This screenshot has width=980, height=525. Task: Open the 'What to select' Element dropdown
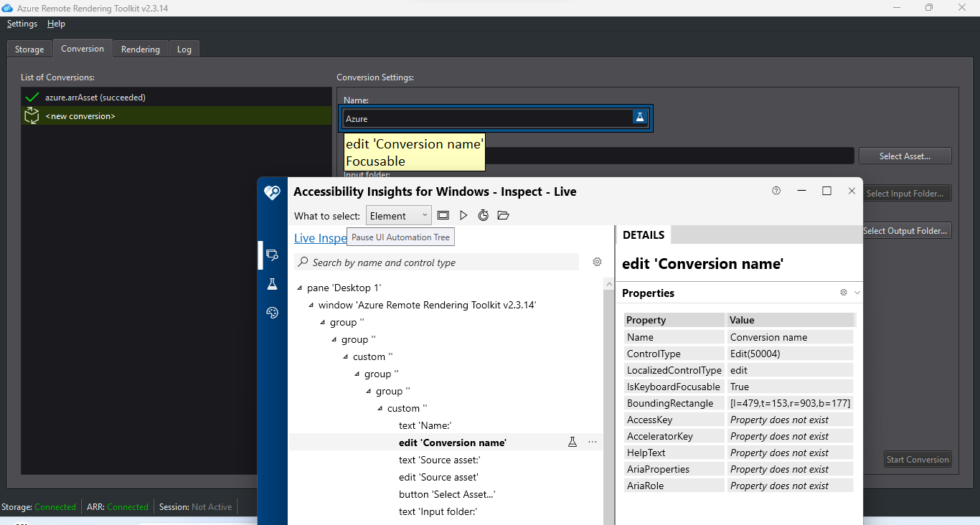click(x=399, y=216)
